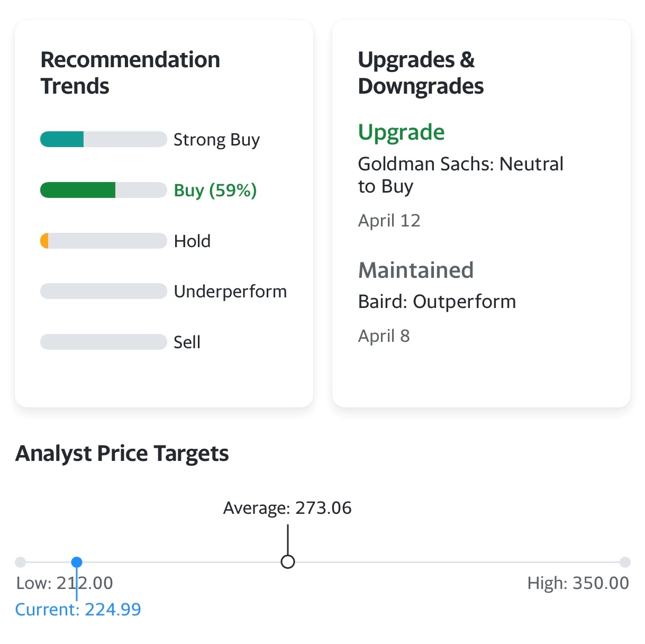The width and height of the screenshot is (645, 644).
Task: Click the green Upgrade status text
Action: (x=401, y=132)
